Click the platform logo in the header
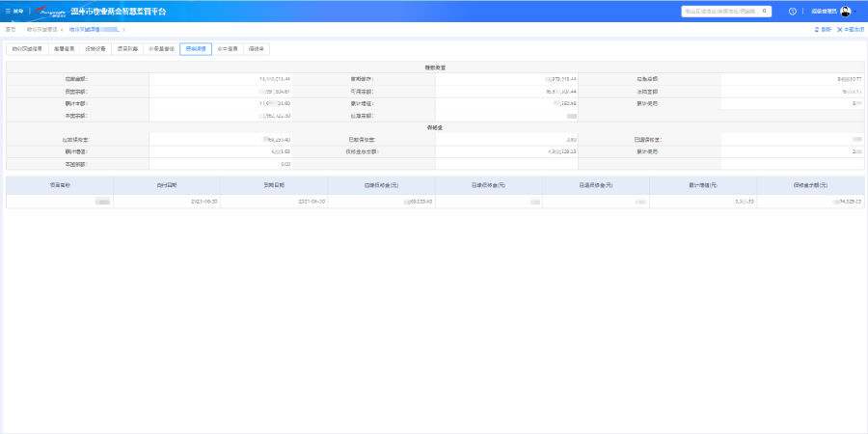Image resolution: width=868 pixels, height=434 pixels. [x=51, y=12]
